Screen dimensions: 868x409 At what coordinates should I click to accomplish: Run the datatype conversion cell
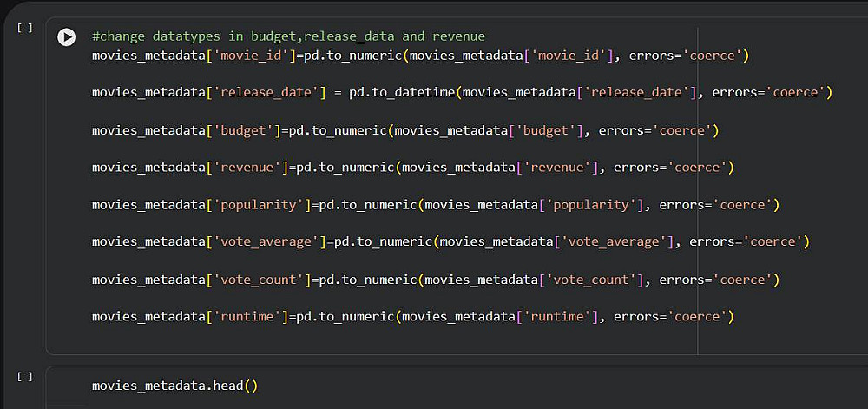click(67, 36)
